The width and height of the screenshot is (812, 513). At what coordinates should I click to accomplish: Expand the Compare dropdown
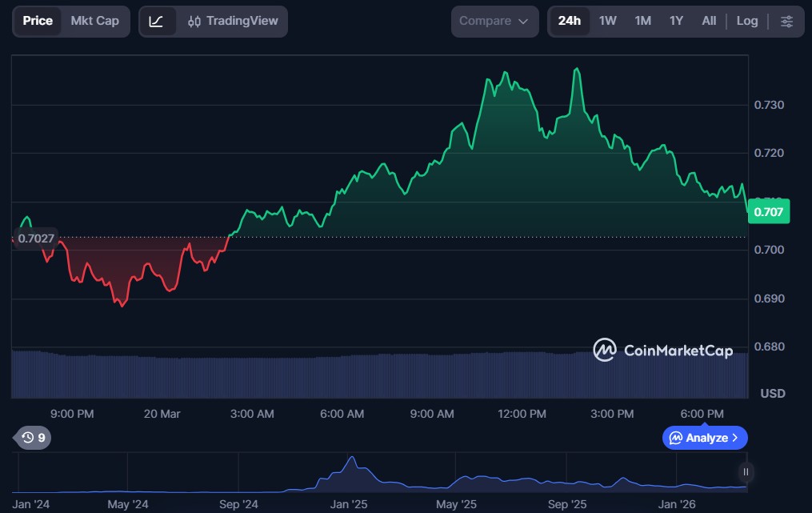494,22
